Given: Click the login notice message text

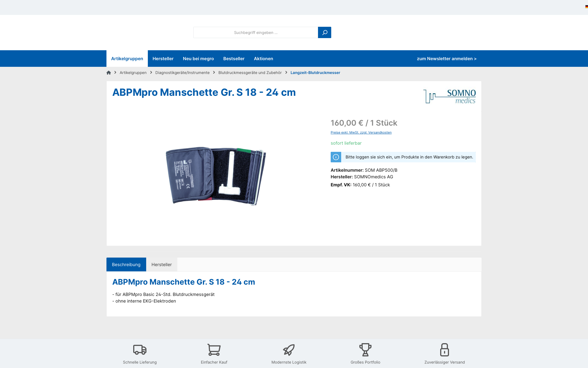Looking at the screenshot, I should [409, 157].
